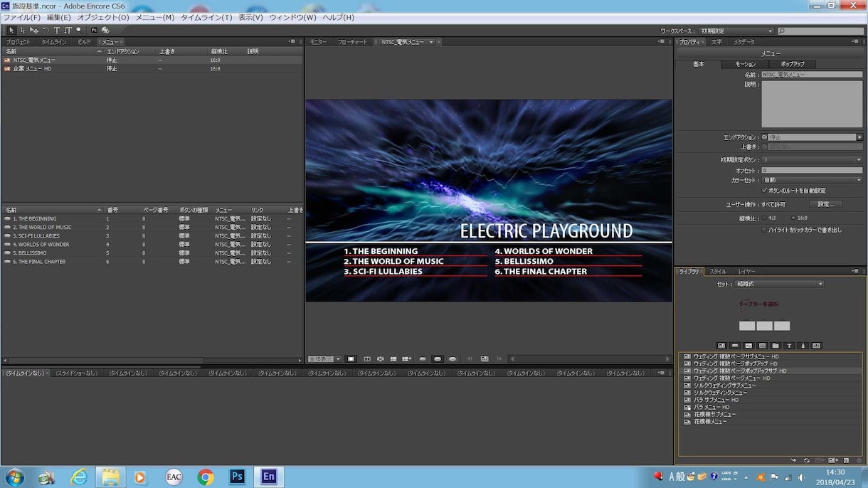The image size is (868, 488).
Task: Open the color set dropdown
Action: 812,180
